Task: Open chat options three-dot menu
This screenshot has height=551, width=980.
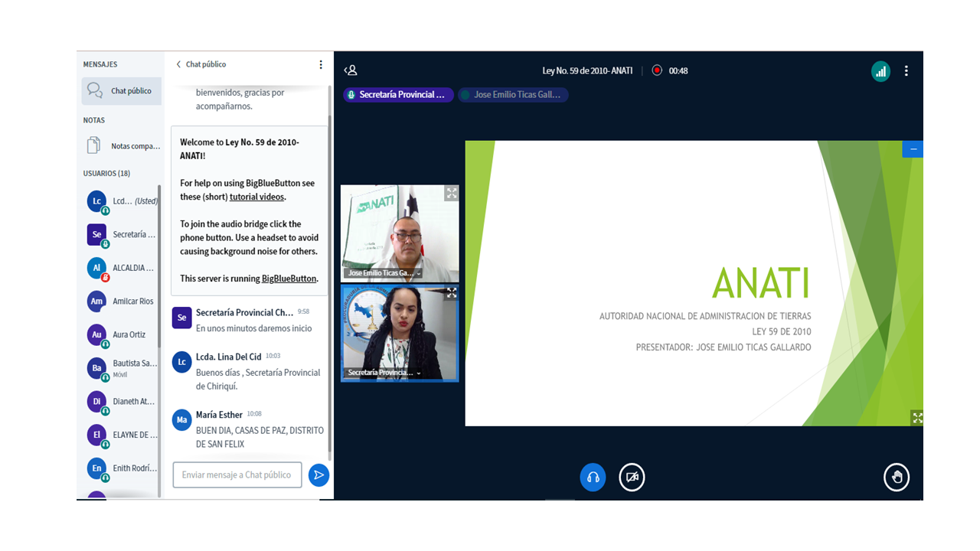Action: click(321, 65)
